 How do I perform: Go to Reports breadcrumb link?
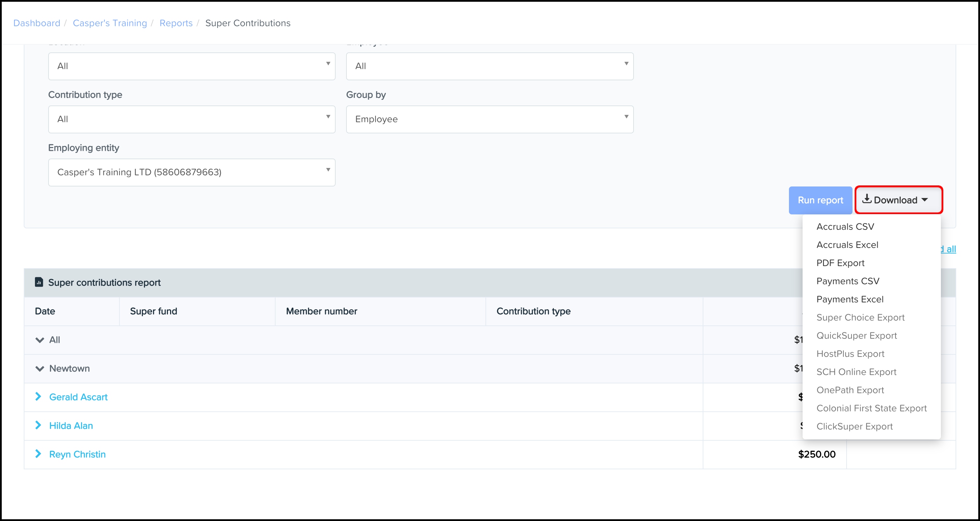pos(176,23)
